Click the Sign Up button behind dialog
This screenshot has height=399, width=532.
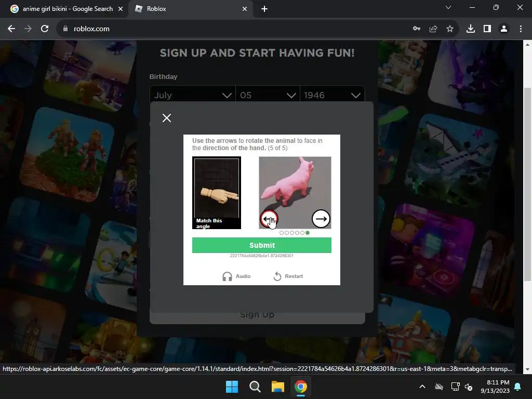(x=257, y=315)
